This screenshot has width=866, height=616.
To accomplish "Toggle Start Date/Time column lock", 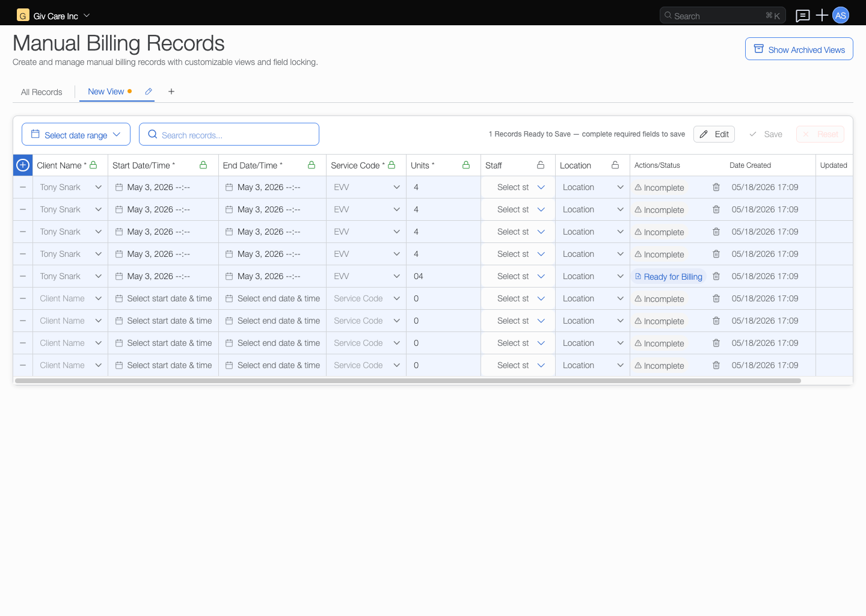I will click(x=203, y=165).
